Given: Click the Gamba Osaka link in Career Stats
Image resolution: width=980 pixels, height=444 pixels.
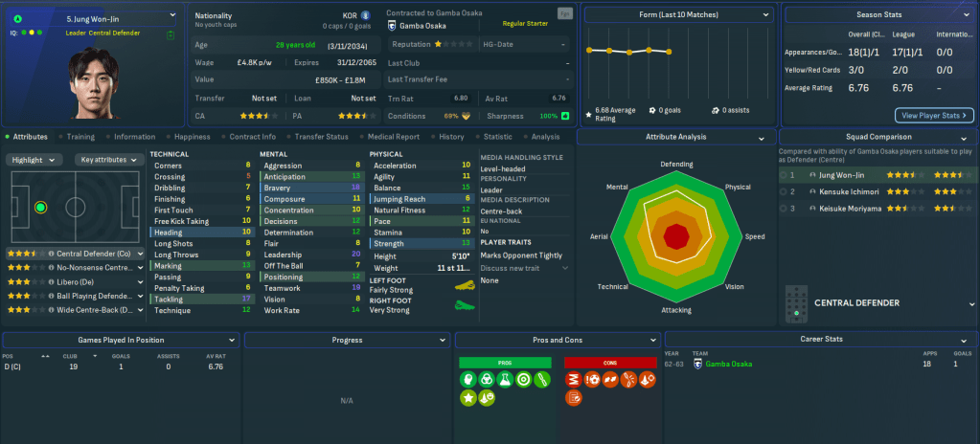Looking at the screenshot, I should 729,364.
